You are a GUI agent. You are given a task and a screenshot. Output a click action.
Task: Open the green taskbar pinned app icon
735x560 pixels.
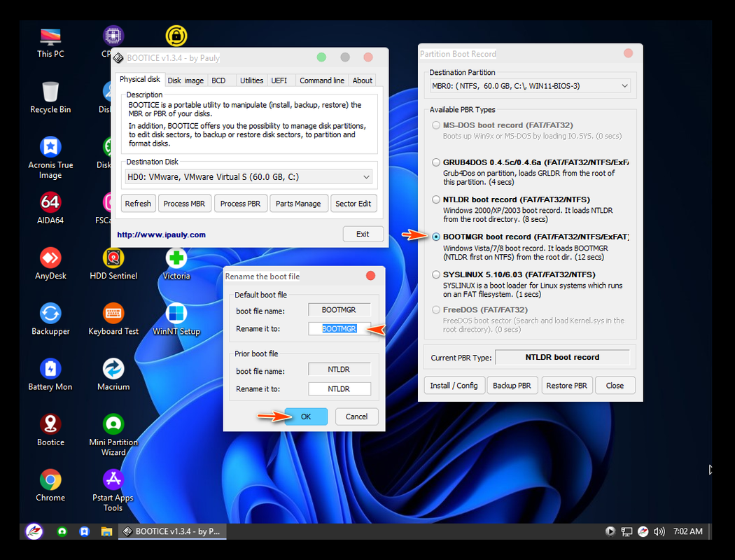[62, 531]
